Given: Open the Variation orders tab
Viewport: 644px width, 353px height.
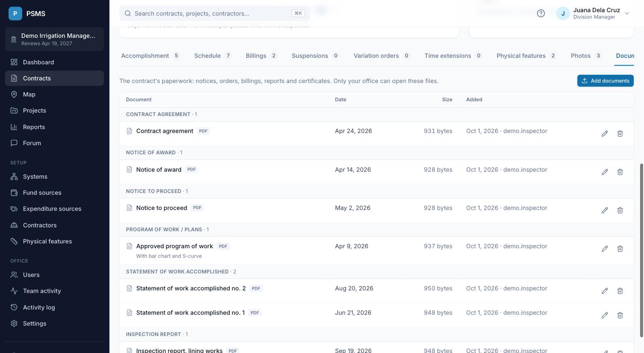Looking at the screenshot, I should pos(382,56).
